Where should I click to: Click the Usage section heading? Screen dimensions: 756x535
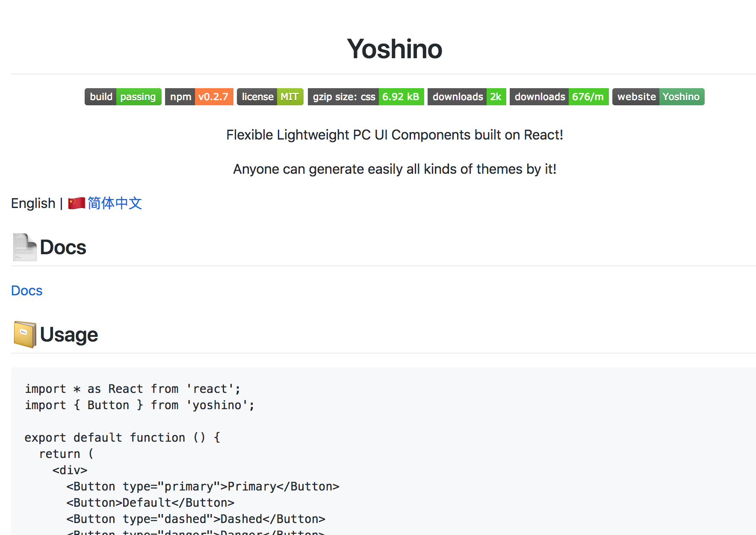69,334
